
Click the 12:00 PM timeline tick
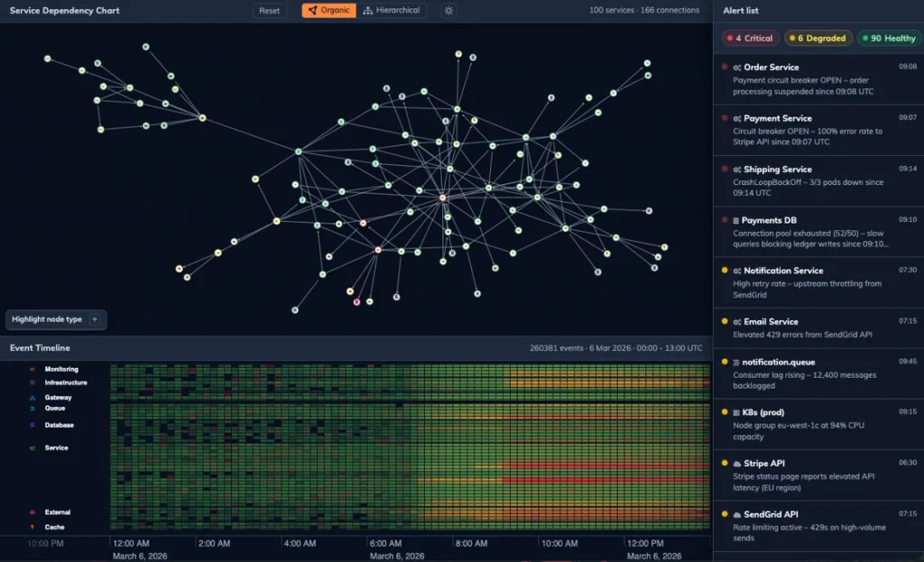[x=645, y=544]
